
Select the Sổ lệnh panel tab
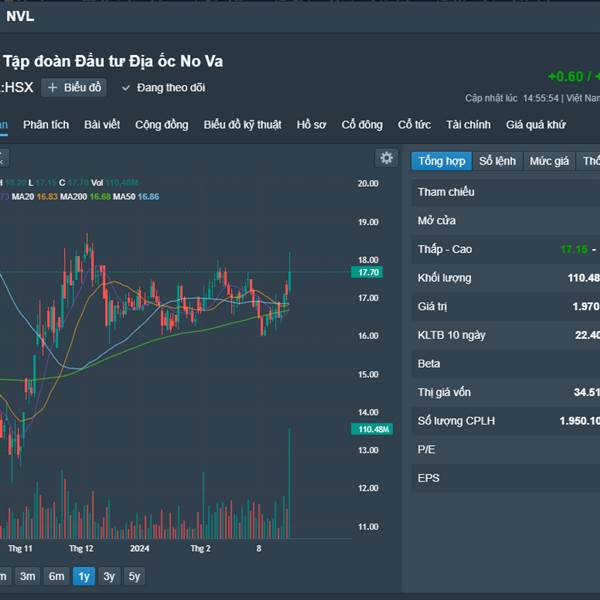[497, 161]
